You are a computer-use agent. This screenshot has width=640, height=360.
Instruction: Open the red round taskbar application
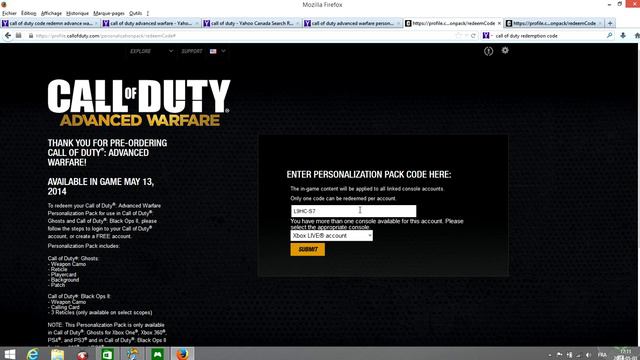[x=82, y=354]
